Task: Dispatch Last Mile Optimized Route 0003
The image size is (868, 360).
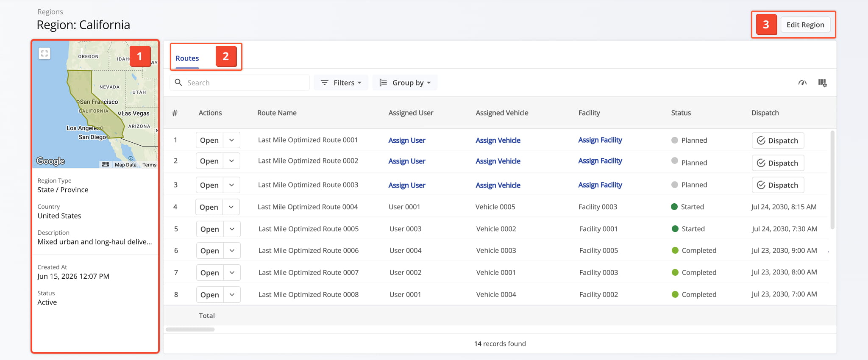Action: coord(778,185)
